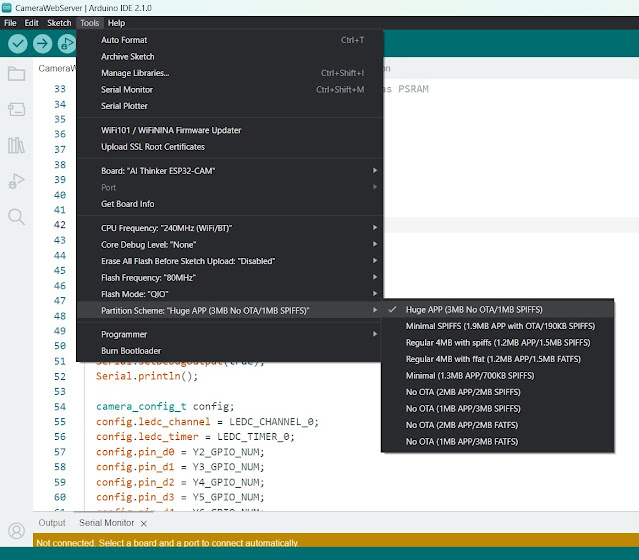Image resolution: width=639 pixels, height=560 pixels.
Task: Open the Debug sidebar icon
Action: point(16,181)
